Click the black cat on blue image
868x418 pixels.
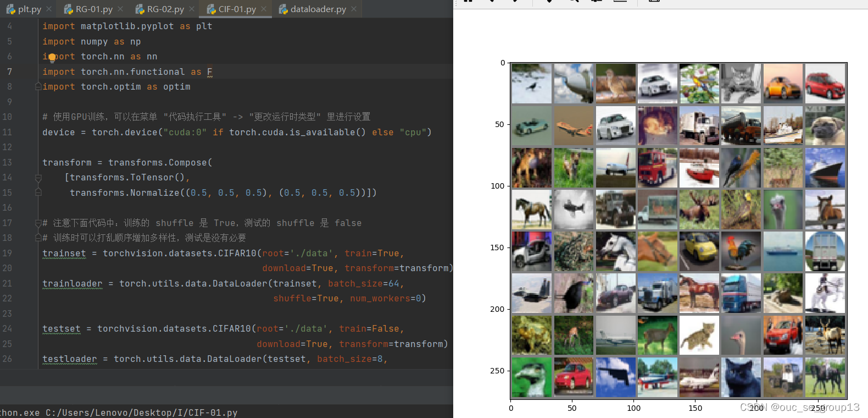click(741, 377)
